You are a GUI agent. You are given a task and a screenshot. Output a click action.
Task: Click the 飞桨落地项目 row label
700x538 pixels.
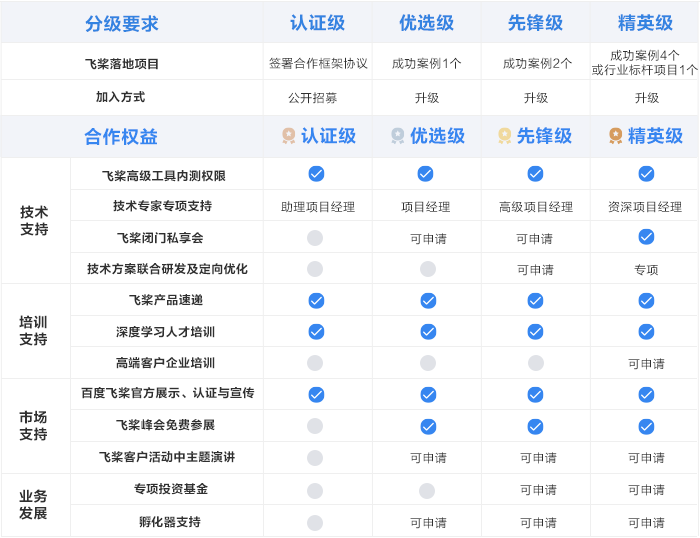coord(121,64)
